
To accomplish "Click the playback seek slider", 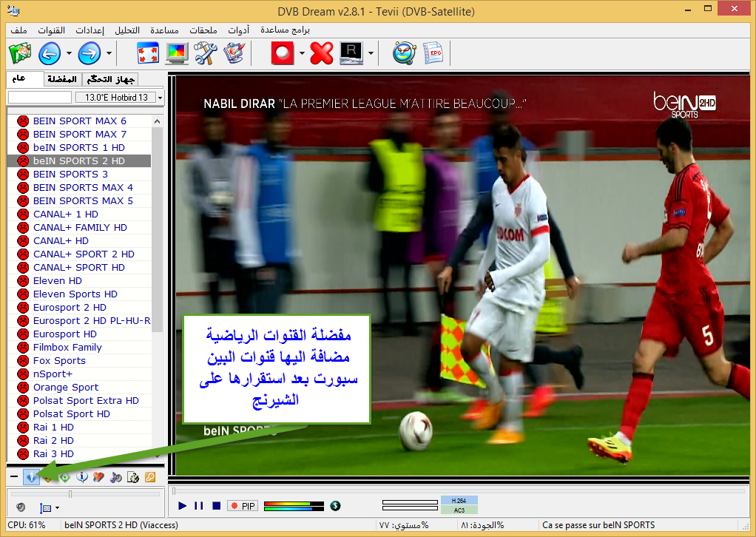I will coord(459,491).
